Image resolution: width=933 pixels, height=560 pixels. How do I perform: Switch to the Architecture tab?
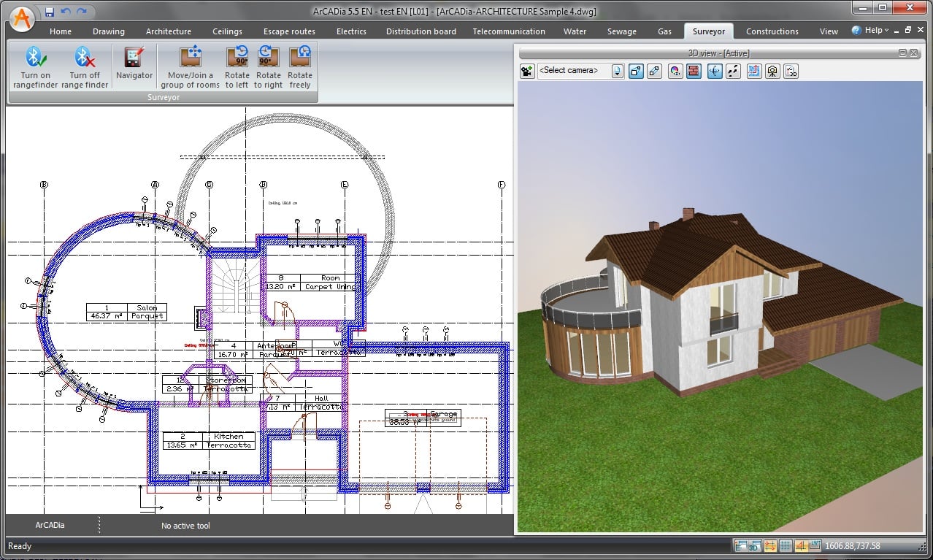168,31
